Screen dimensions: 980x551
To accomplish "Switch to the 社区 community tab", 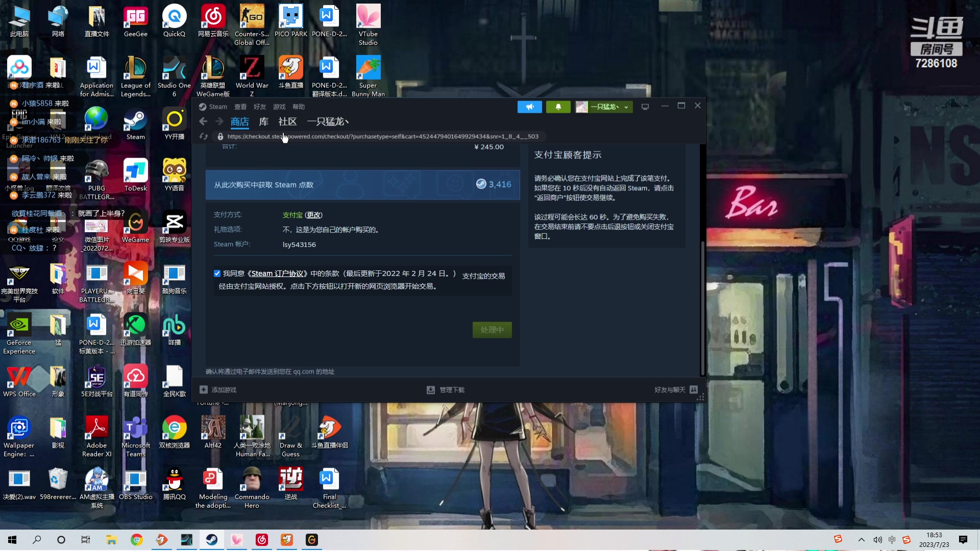I will pos(287,121).
